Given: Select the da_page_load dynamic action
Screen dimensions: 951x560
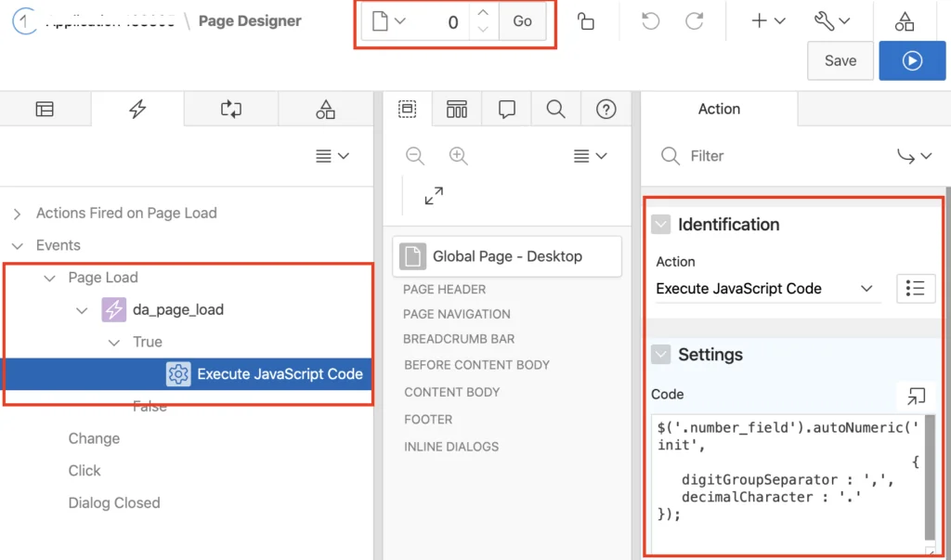Looking at the screenshot, I should (177, 309).
